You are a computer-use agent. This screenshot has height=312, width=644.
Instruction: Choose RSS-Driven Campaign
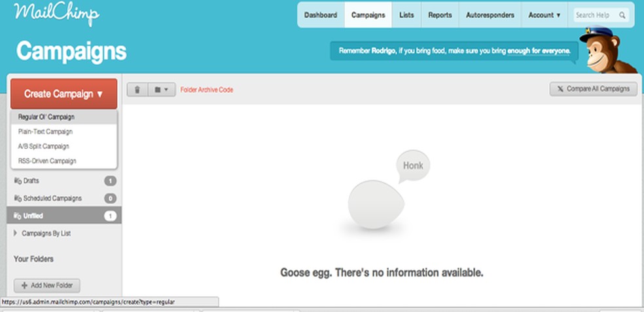(63, 161)
